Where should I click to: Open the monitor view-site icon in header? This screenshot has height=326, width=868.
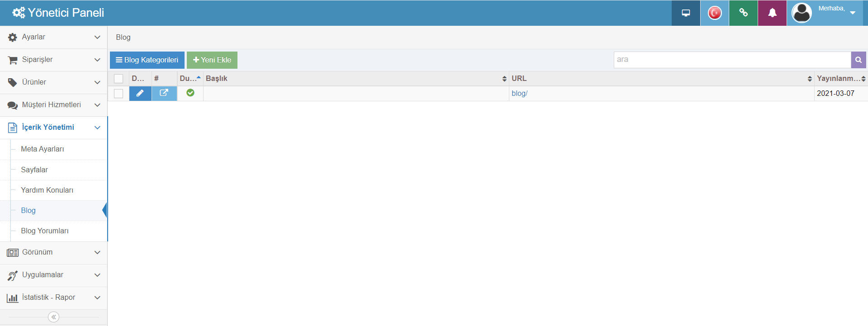tap(686, 13)
